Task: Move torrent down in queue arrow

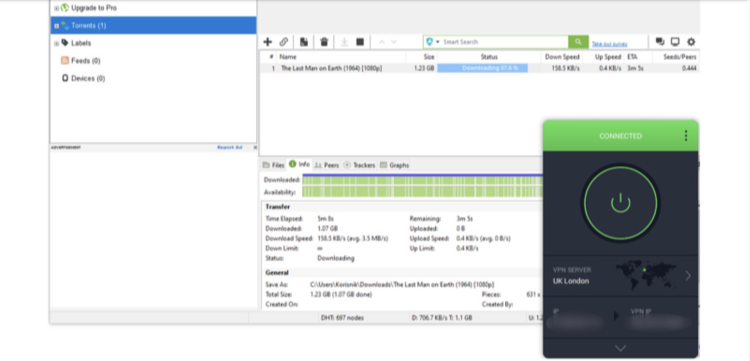Action: [394, 42]
